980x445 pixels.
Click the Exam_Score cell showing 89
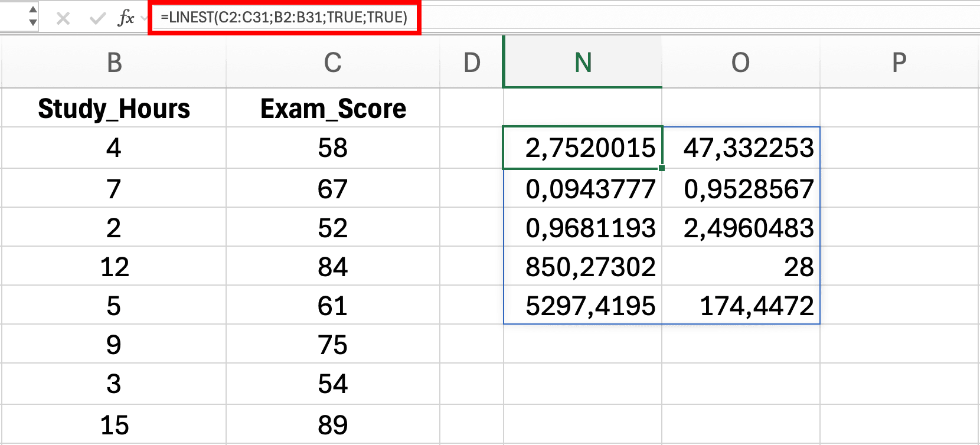click(332, 425)
